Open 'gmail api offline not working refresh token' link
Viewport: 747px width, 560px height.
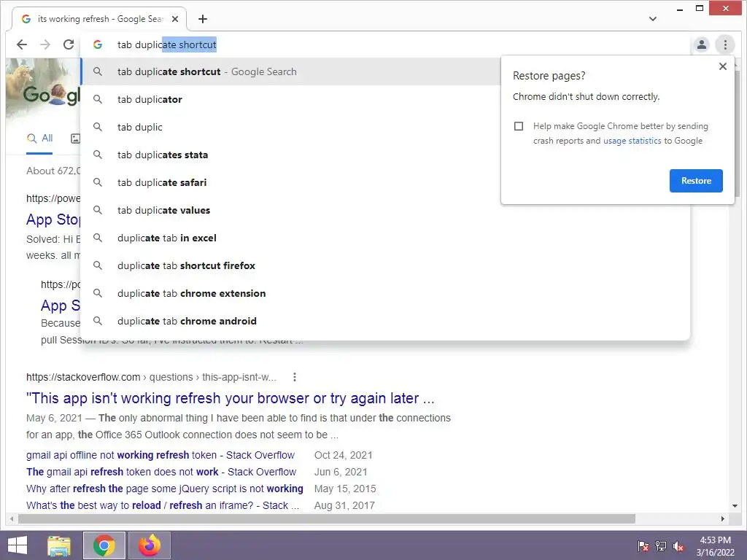[160, 455]
